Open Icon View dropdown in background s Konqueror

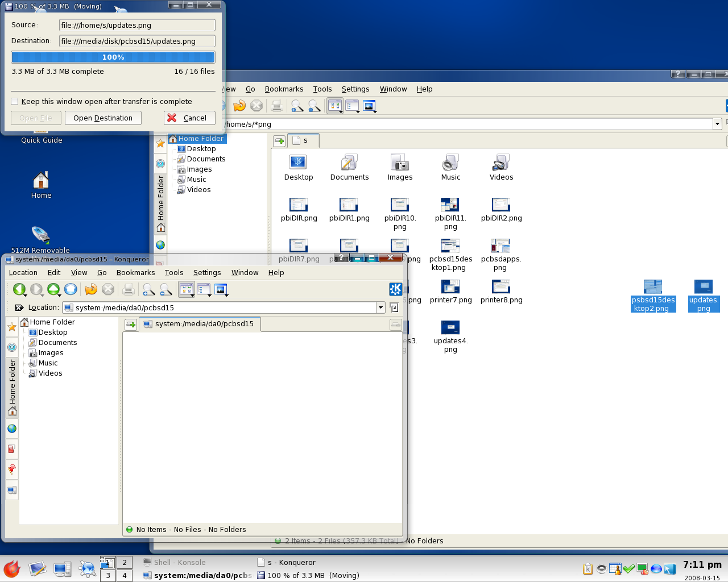[334, 106]
